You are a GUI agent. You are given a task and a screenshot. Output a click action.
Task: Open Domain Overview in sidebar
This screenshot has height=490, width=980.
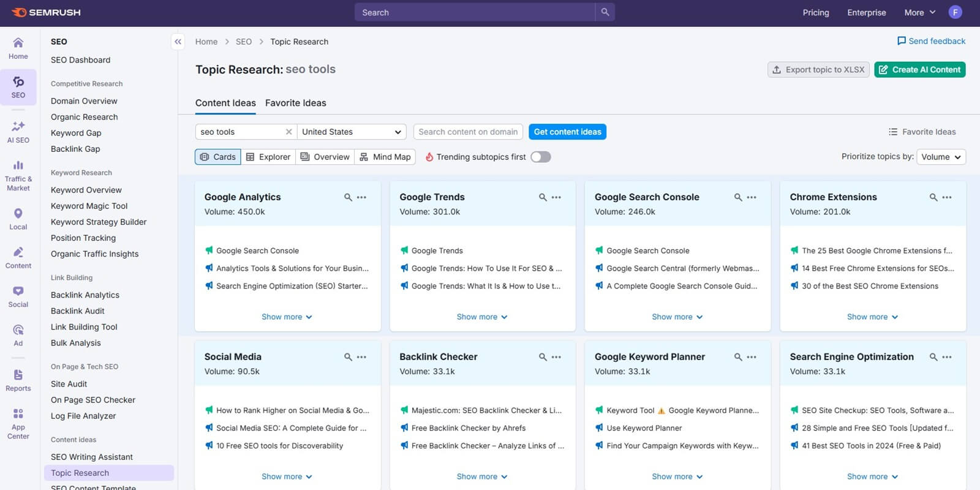coord(84,101)
